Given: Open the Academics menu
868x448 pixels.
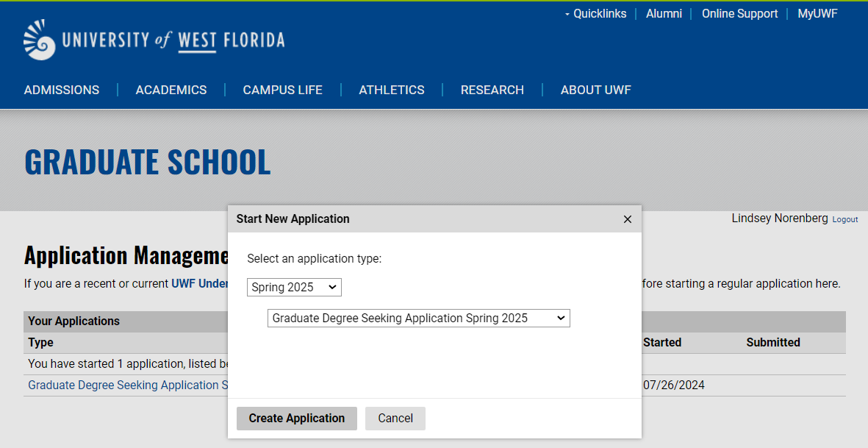Looking at the screenshot, I should [x=171, y=90].
